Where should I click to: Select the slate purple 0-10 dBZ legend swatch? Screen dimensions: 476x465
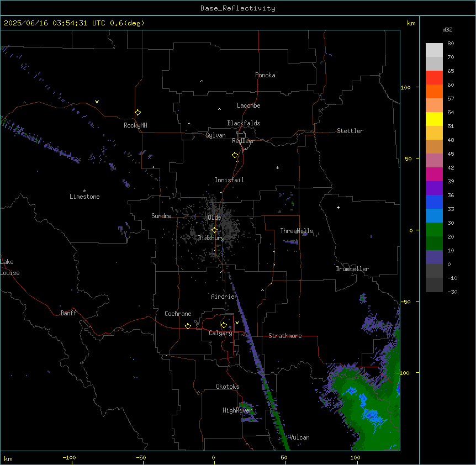tap(434, 257)
